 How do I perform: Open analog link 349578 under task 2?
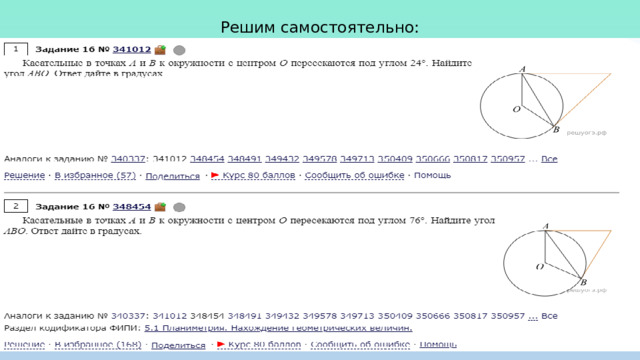pyautogui.click(x=320, y=316)
